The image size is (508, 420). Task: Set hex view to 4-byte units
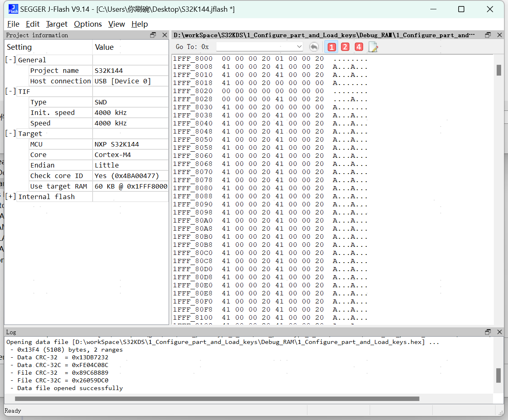coord(359,47)
